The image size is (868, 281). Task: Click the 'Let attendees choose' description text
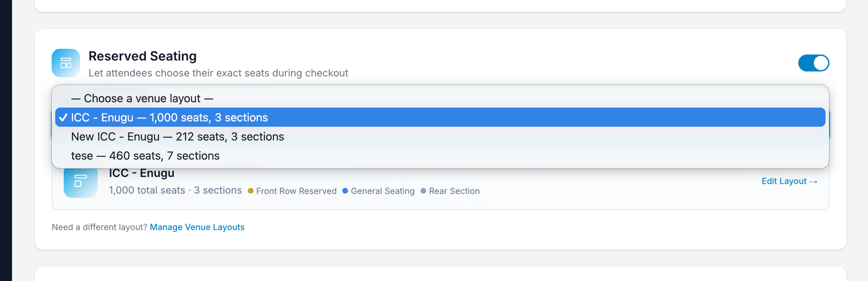click(x=218, y=73)
